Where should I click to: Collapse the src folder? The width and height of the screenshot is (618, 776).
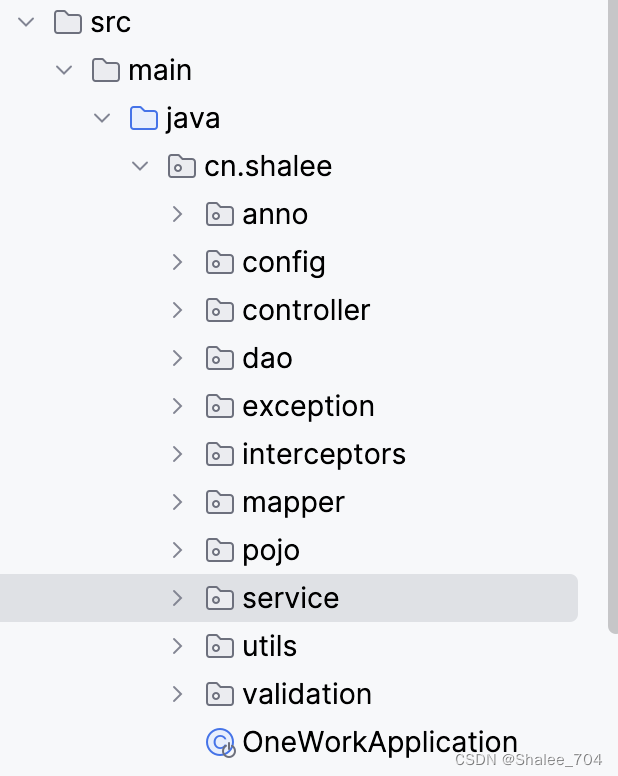pyautogui.click(x=26, y=22)
